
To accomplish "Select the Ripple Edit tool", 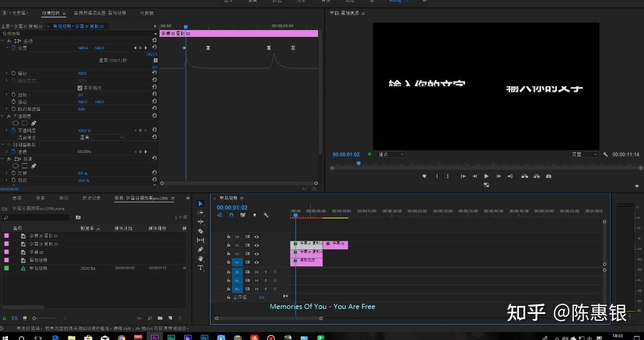I will [x=200, y=222].
